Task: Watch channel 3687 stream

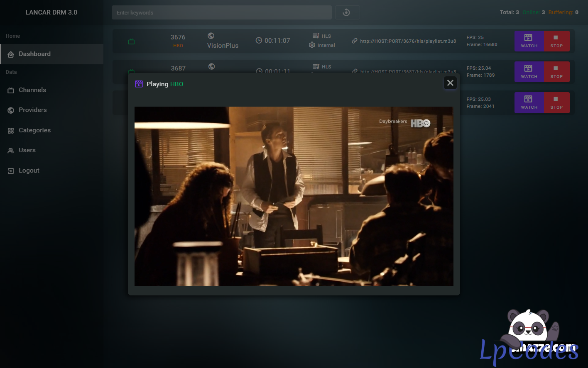Action: point(529,72)
